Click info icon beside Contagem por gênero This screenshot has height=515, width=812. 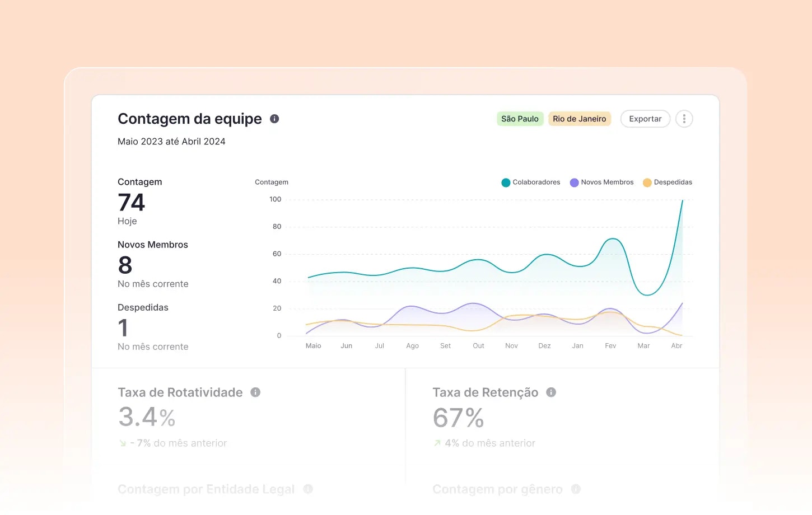[x=576, y=489]
